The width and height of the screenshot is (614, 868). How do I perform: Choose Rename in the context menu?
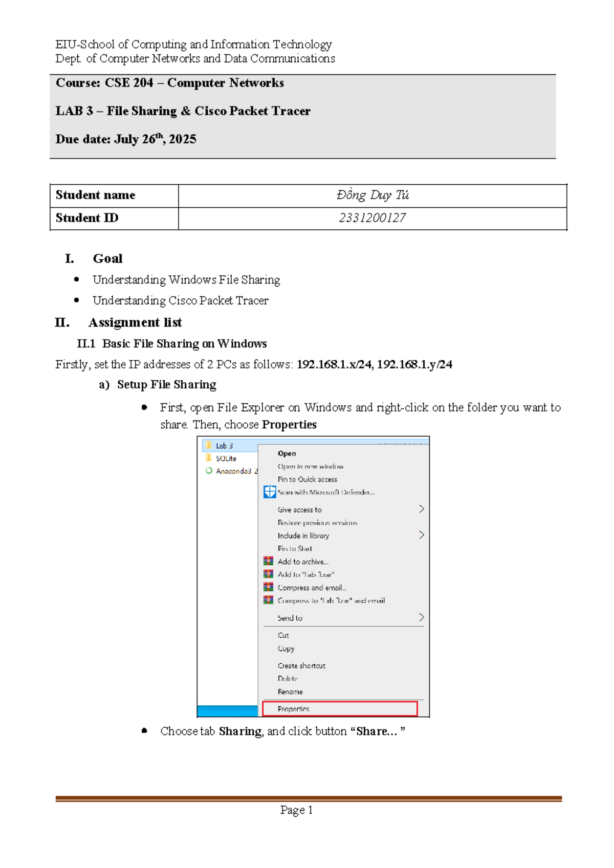pyautogui.click(x=290, y=692)
